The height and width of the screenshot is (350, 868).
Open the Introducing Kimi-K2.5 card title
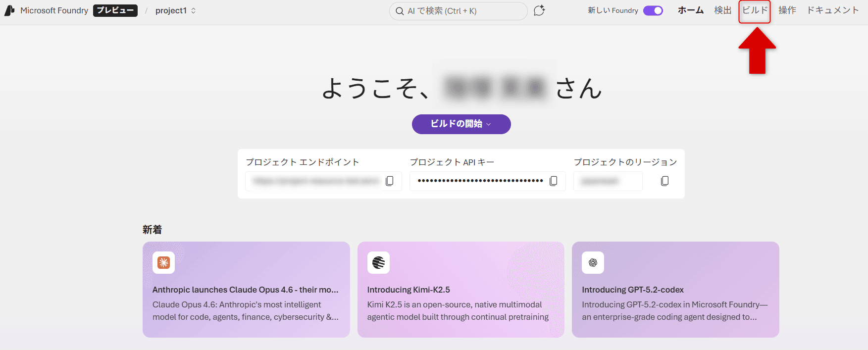[x=408, y=290]
